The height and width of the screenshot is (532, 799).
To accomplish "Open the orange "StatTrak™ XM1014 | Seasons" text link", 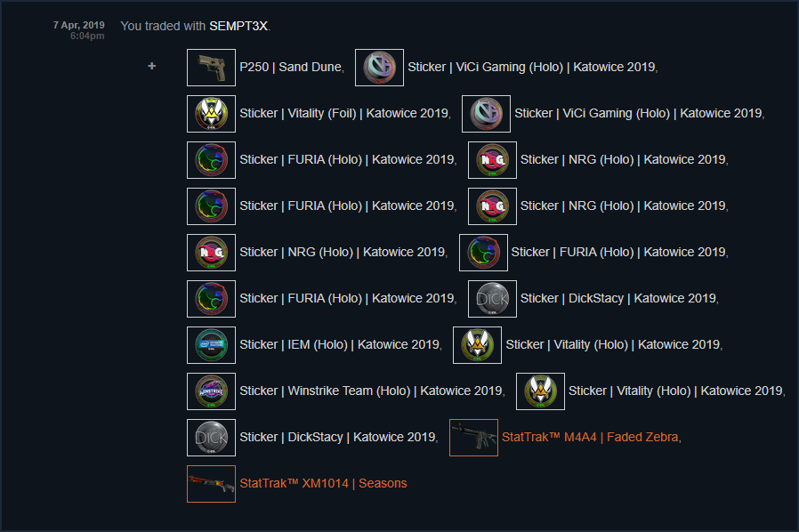I will click(323, 483).
